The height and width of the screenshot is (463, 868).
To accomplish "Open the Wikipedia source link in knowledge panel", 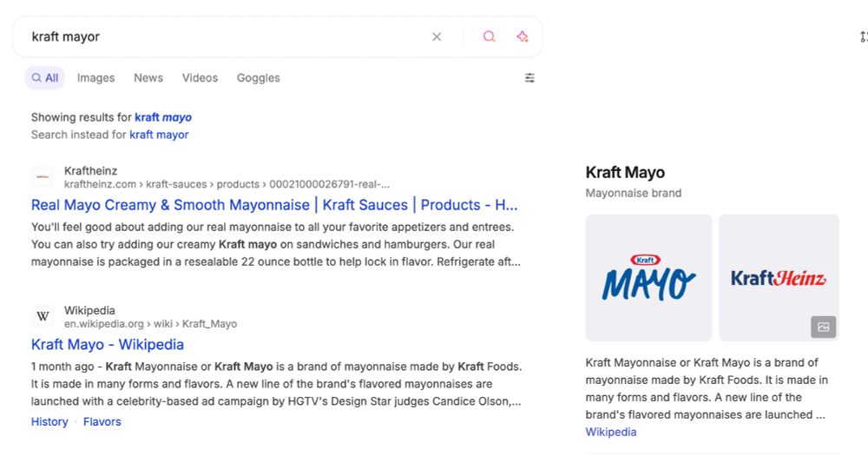I will pyautogui.click(x=610, y=432).
